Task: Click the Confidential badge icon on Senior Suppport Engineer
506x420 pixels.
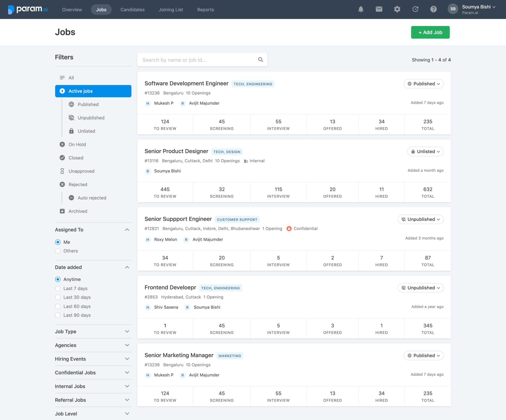Action: [x=289, y=229]
